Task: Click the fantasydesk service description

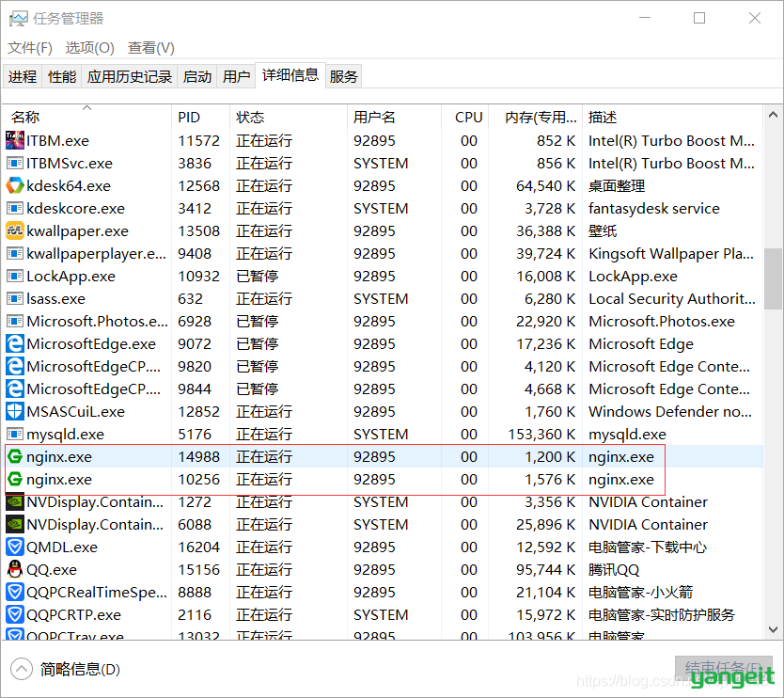Action: click(x=654, y=209)
